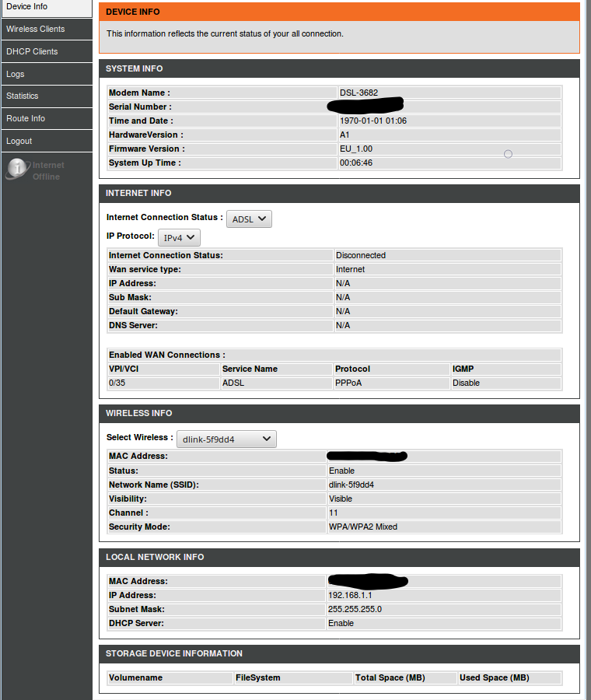Click the DSL-3682 modem name value

coord(359,93)
